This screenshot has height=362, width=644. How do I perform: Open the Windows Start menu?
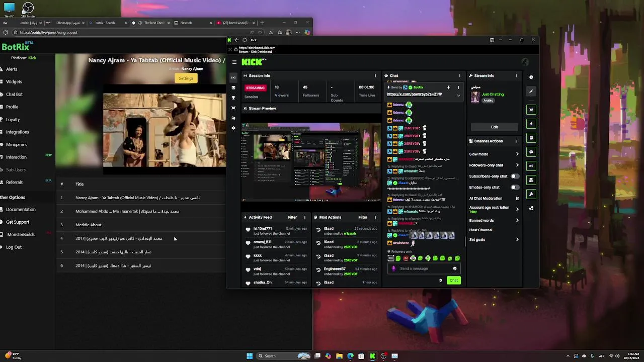pyautogui.click(x=250, y=356)
